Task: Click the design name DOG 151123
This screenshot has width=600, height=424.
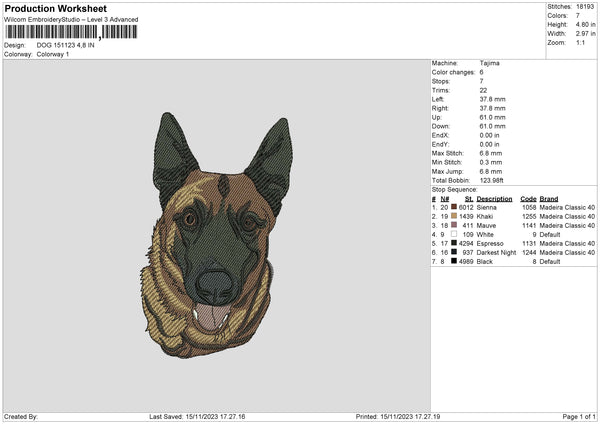Action: [66, 45]
